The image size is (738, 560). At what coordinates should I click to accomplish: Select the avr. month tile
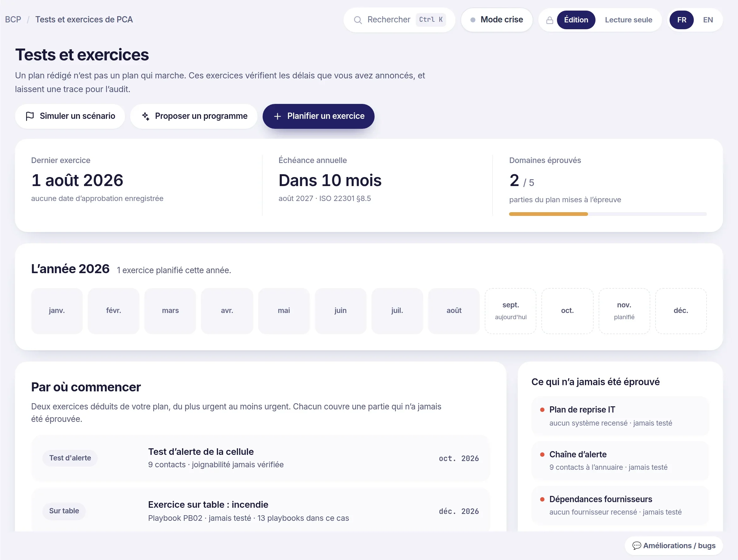227,311
